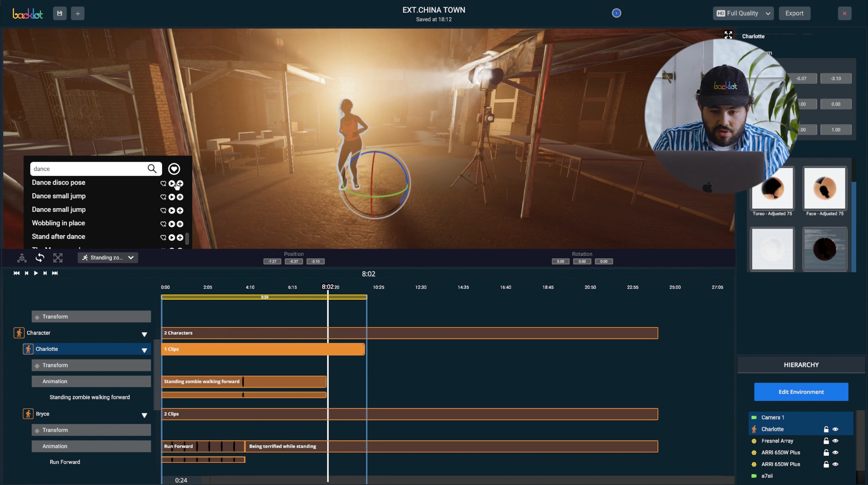Toggle fullscreen viewport icon
This screenshot has height=485, width=868.
tap(728, 35)
